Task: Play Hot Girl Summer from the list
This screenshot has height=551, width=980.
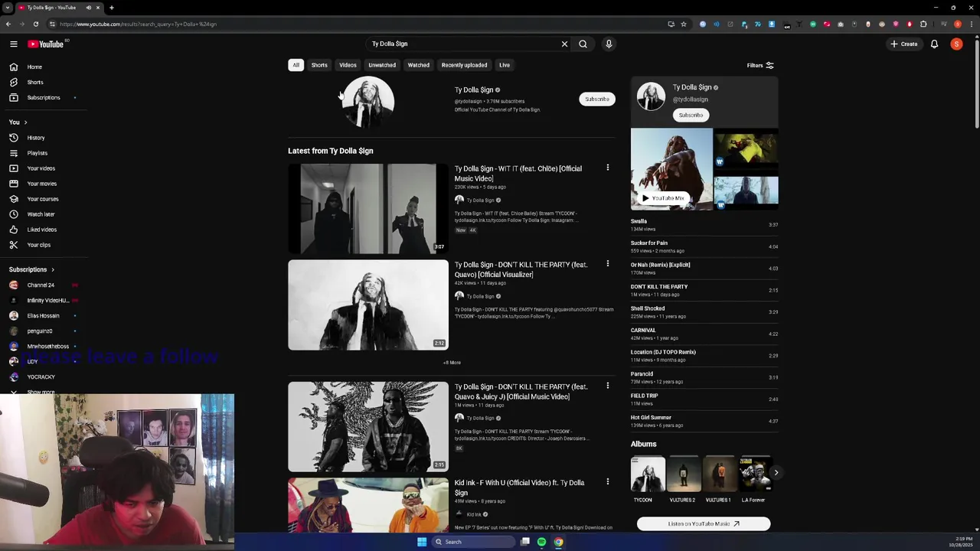Action: (704, 421)
